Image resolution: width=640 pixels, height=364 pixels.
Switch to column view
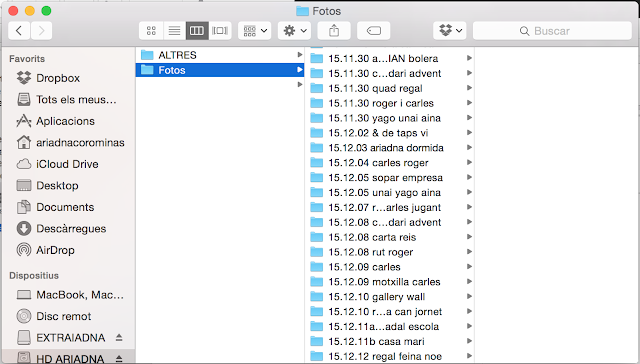click(197, 31)
